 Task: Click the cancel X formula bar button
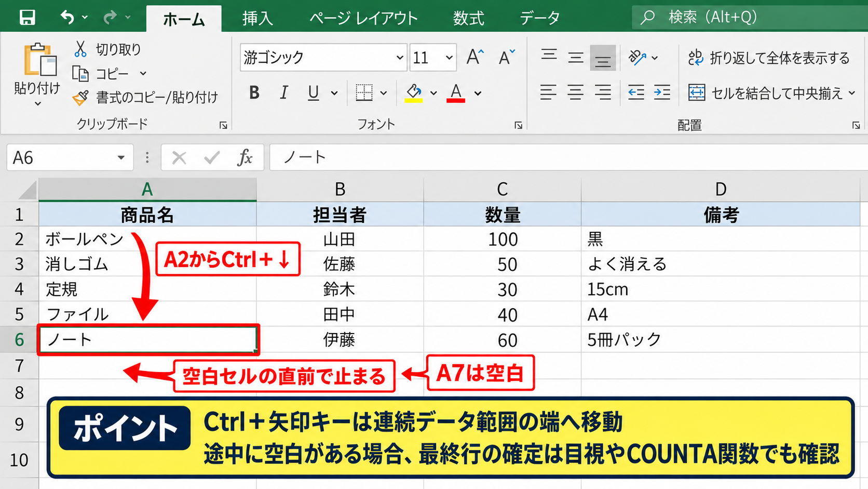(179, 157)
